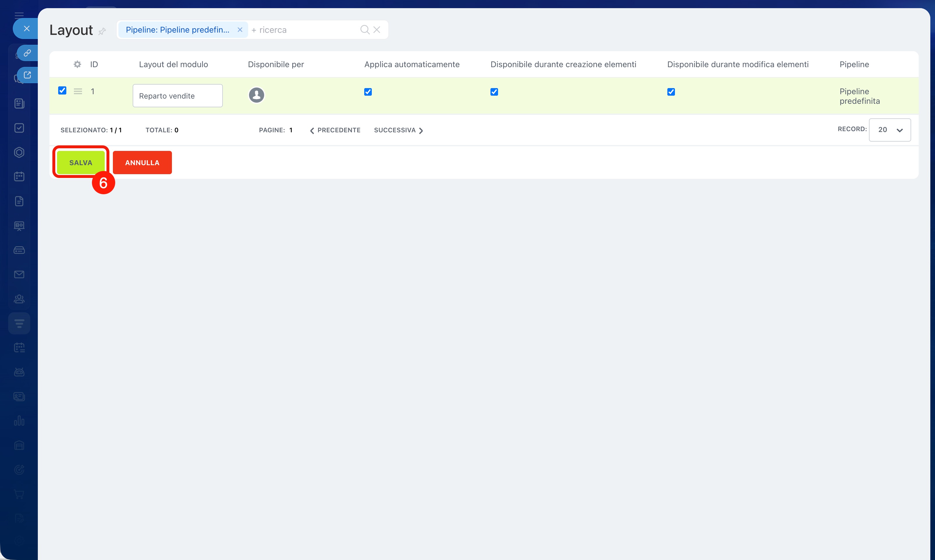Toggle Disponibile durante creazione elementi checkbox

tap(494, 92)
